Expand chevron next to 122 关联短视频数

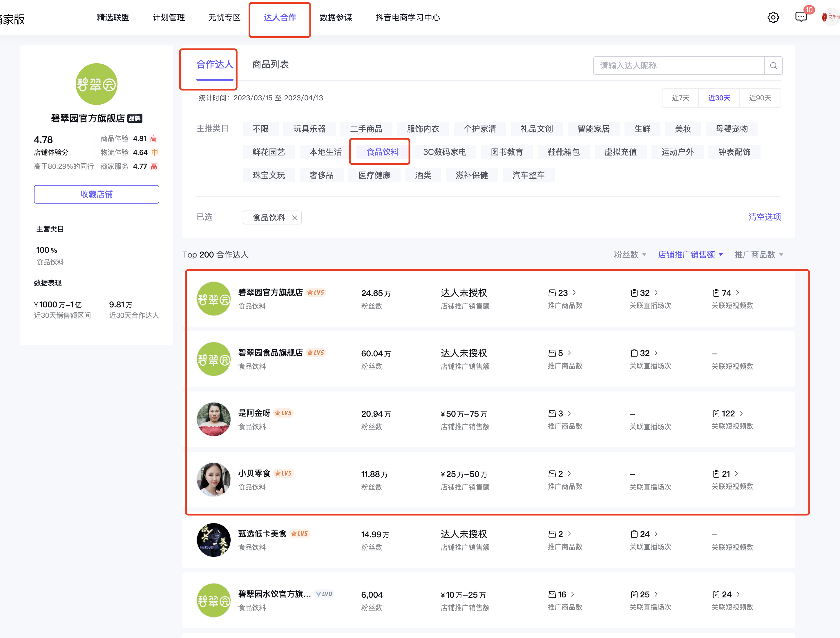[741, 414]
